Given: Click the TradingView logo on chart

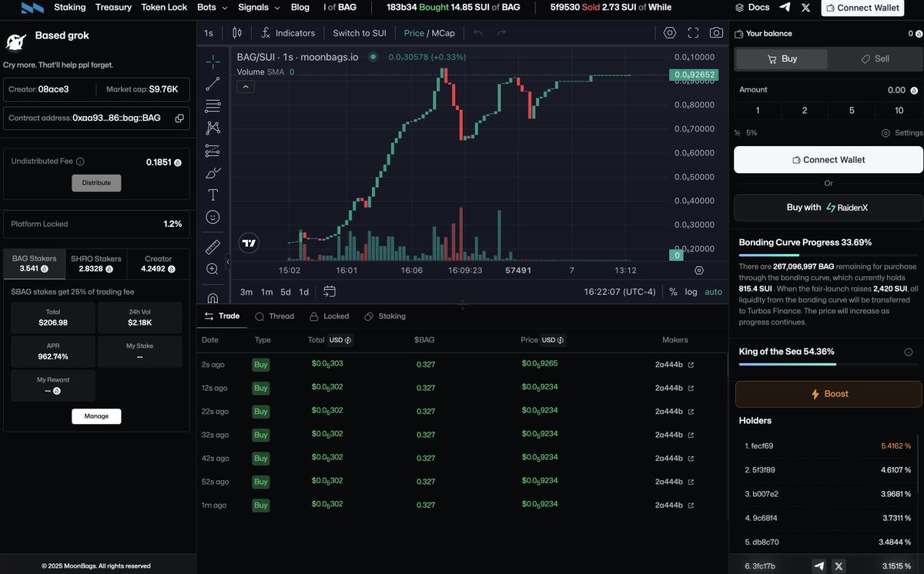Looking at the screenshot, I should pos(249,243).
